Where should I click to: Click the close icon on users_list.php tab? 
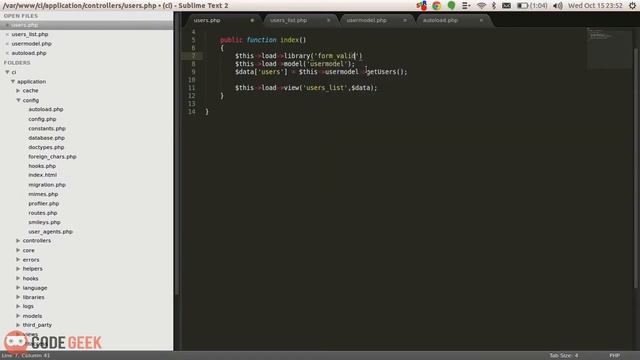point(329,20)
